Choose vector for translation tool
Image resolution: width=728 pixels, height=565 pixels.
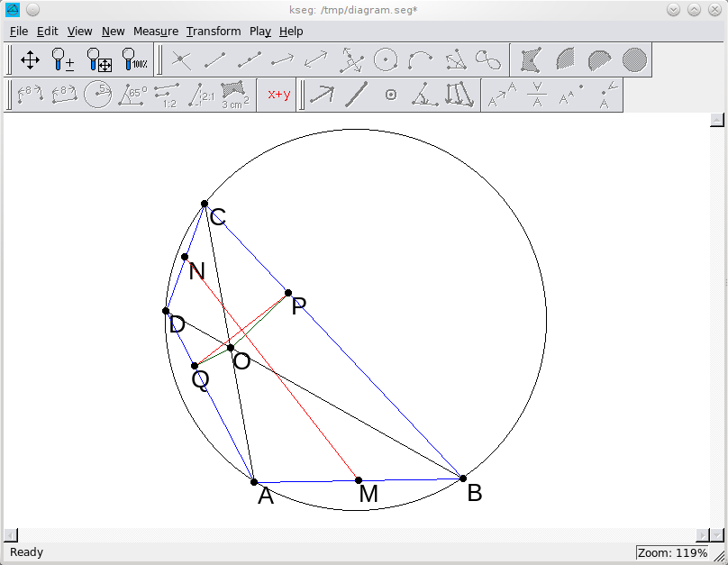(x=323, y=95)
